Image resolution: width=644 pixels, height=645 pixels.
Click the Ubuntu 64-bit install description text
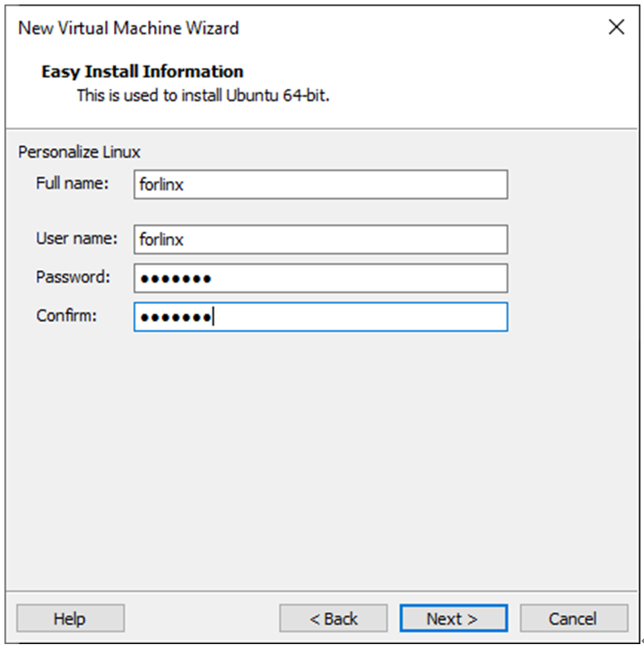[203, 95]
